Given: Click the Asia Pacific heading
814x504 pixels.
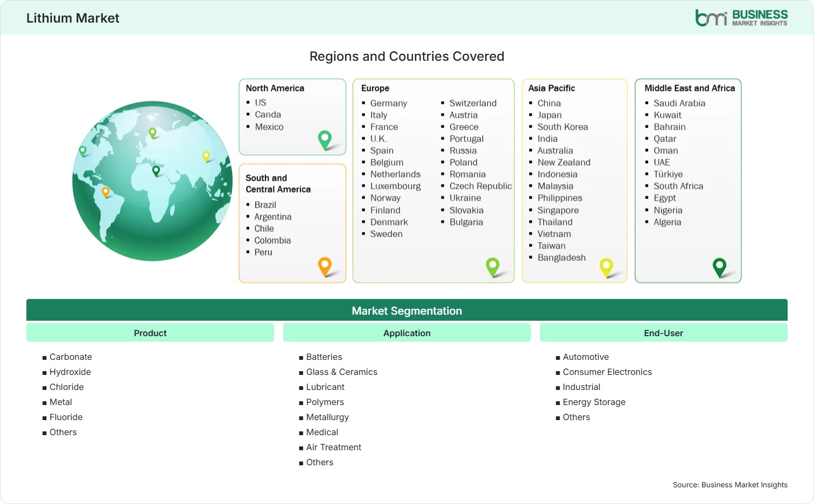Looking at the screenshot, I should click(x=552, y=88).
